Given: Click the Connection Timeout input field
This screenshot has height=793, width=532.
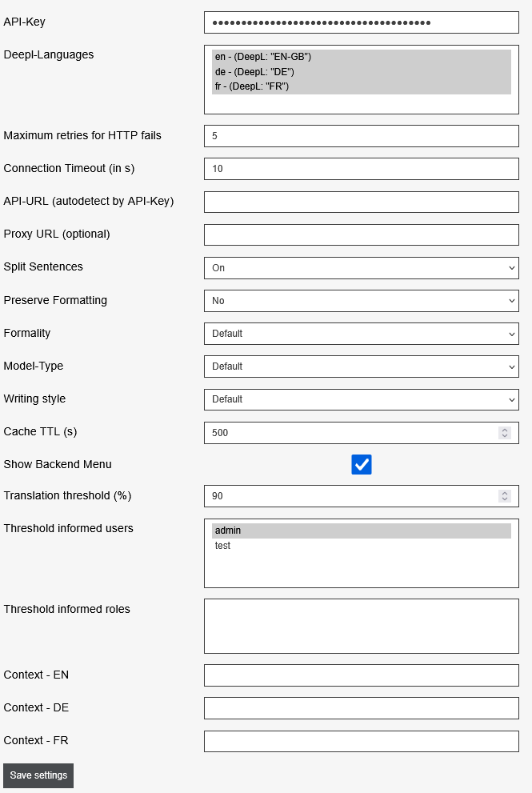Looking at the screenshot, I should 361,169.
